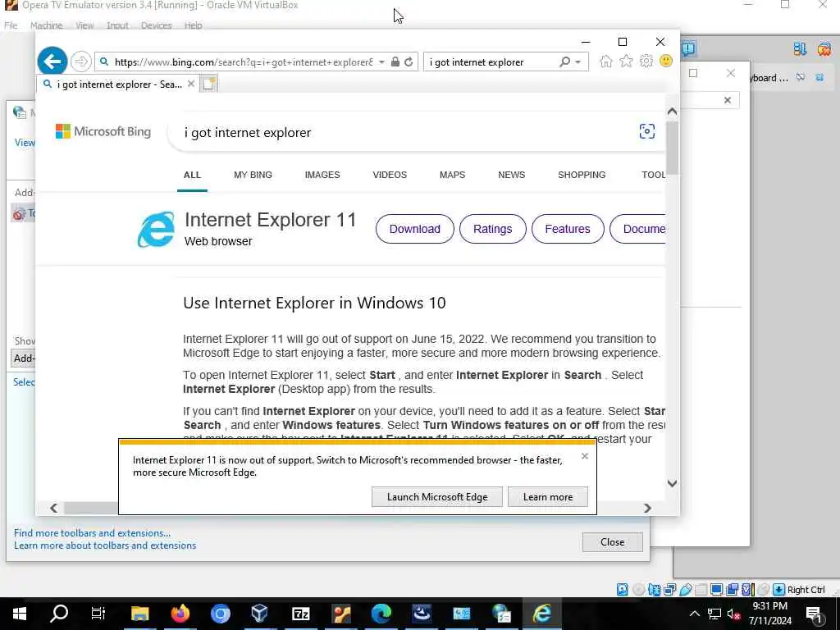Click Internet Explorer taskbar icon
Viewport: 840px width, 630px height.
541,614
